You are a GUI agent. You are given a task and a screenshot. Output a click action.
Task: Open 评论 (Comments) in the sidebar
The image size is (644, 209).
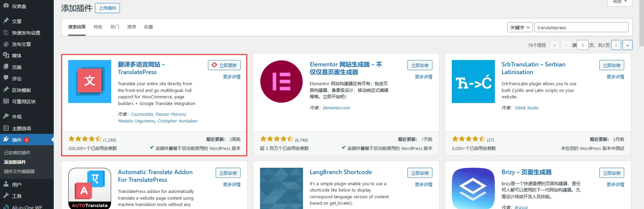point(16,79)
